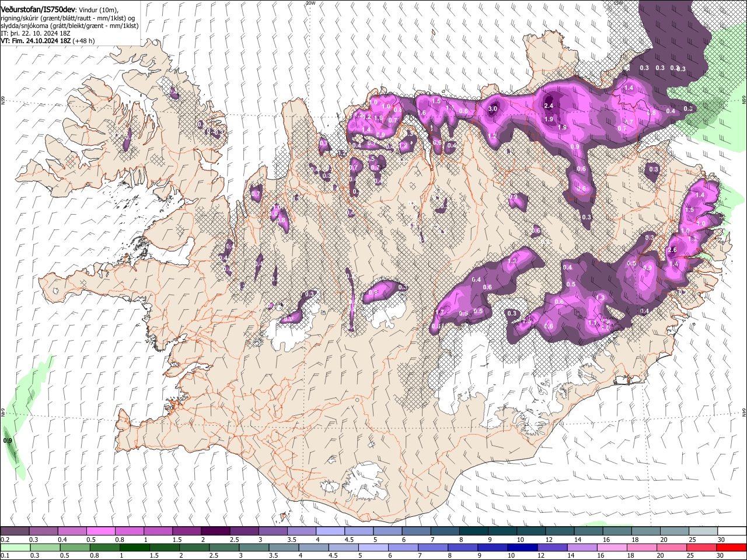
Task: Click the upper legend swatch between 0.3 and 0.4
Action: 43,531
